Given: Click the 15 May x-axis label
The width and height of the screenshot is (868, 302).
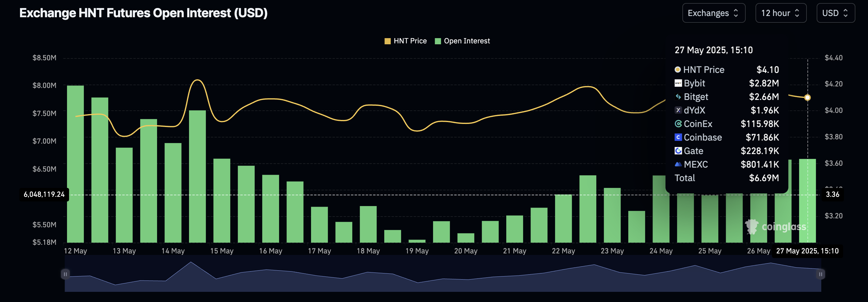Looking at the screenshot, I should tap(222, 251).
